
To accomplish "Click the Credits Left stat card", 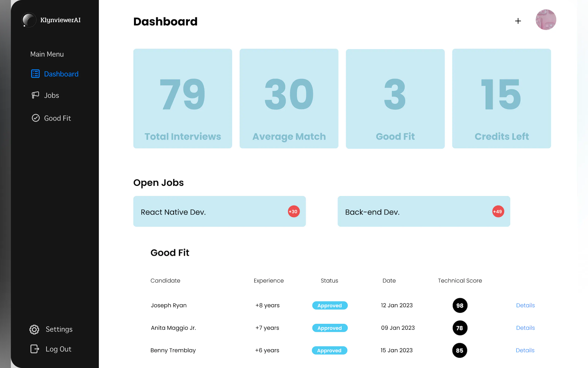I will click(501, 98).
